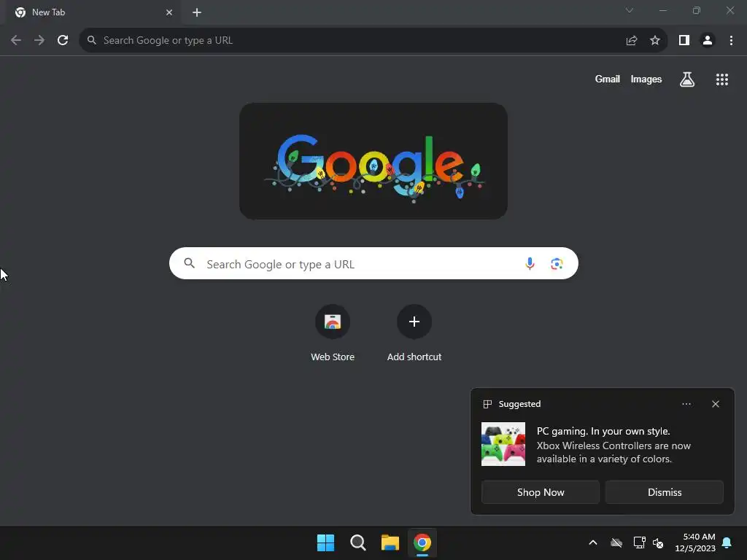
Task: Add a new shortcut tile
Action: [x=414, y=332]
